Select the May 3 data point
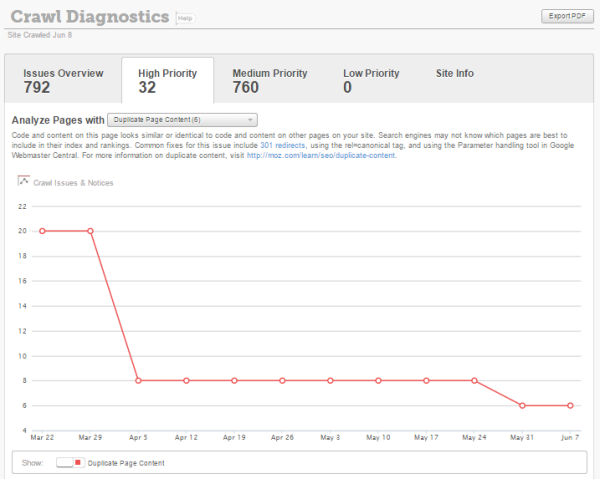The width and height of the screenshot is (600, 479). (330, 381)
